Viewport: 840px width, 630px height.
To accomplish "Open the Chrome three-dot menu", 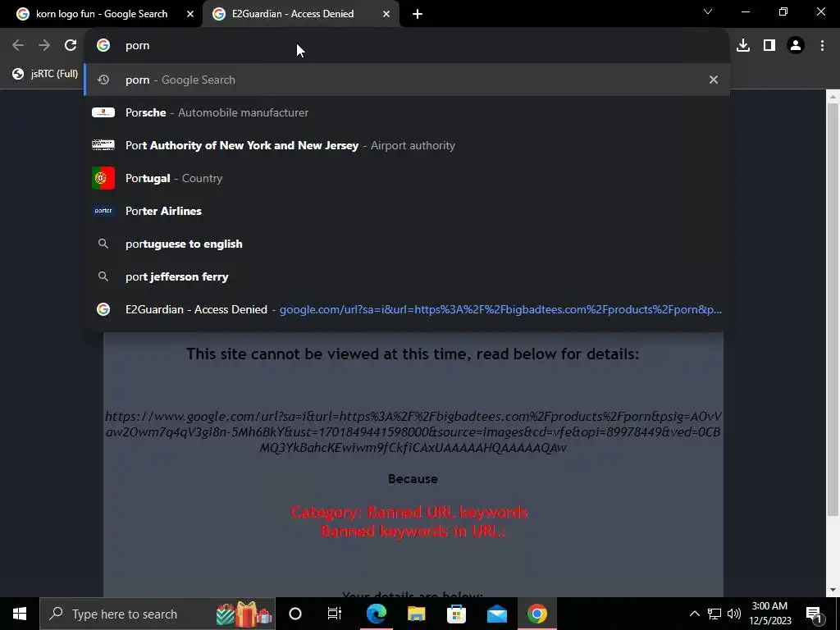I will click(x=822, y=46).
